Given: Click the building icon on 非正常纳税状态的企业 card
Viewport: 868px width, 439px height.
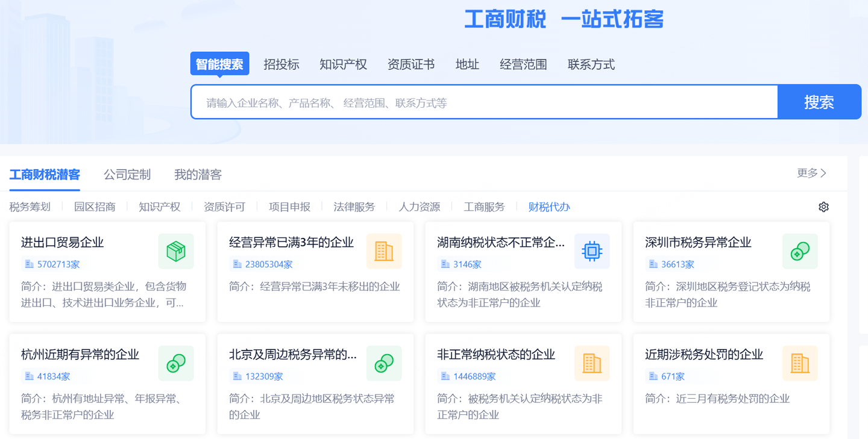Looking at the screenshot, I should point(592,363).
